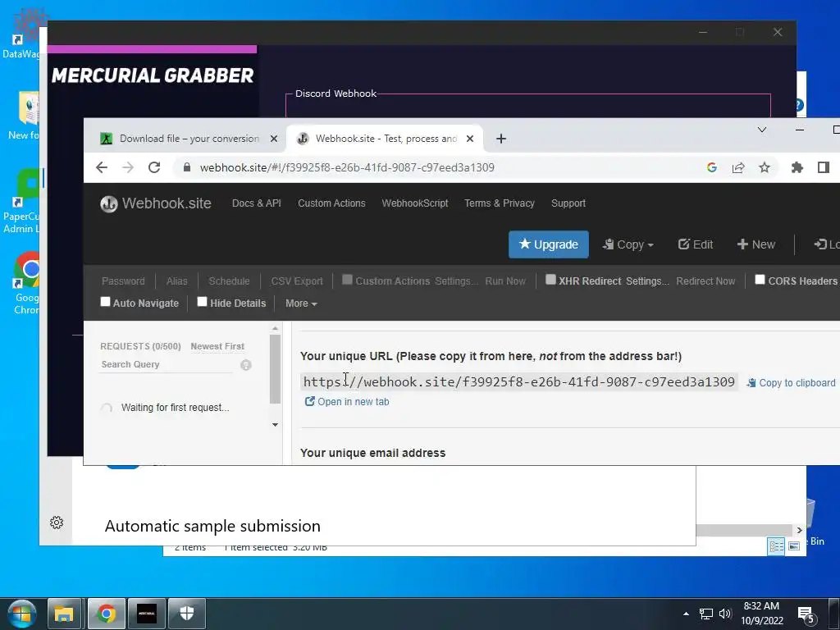The width and height of the screenshot is (840, 630).
Task: Click the Webhook.site logo
Action: click(156, 203)
